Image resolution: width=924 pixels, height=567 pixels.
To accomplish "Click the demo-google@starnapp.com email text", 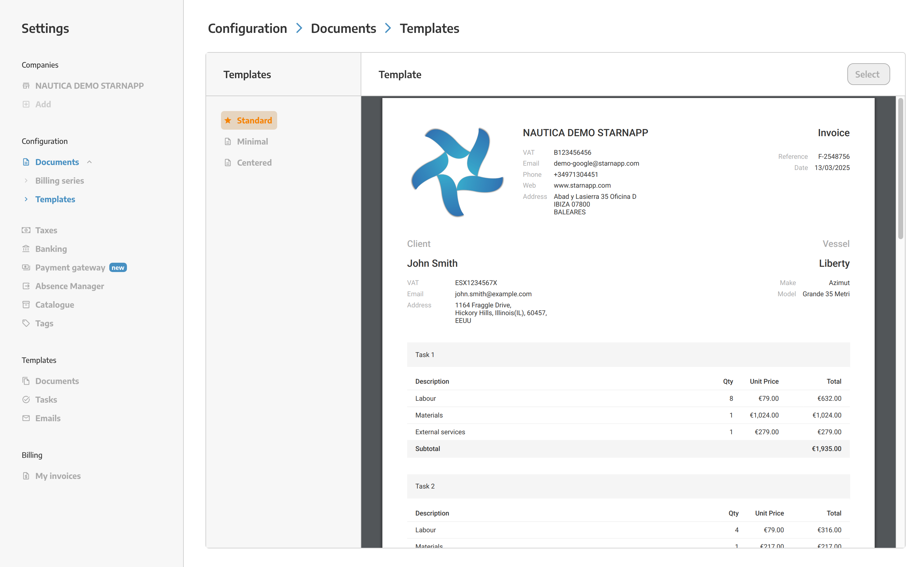I will [x=597, y=163].
